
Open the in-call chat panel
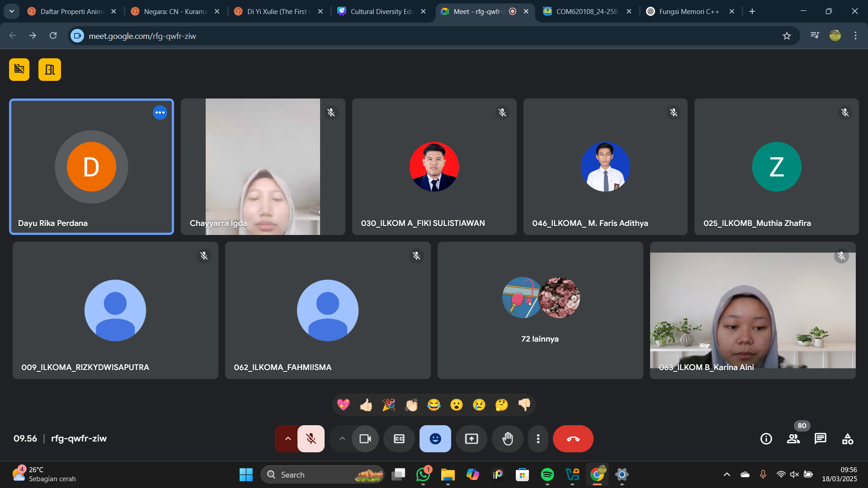point(820,439)
